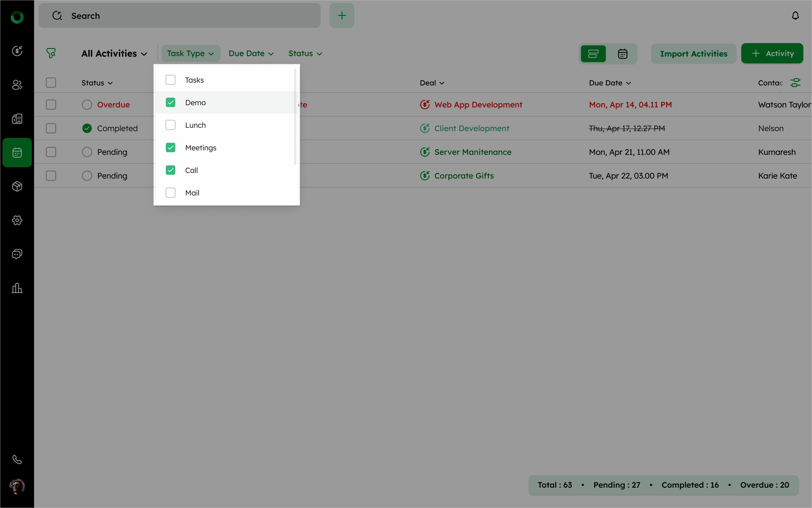The image size is (812, 508).
Task: Expand the All Activities dropdown
Action: 114,54
